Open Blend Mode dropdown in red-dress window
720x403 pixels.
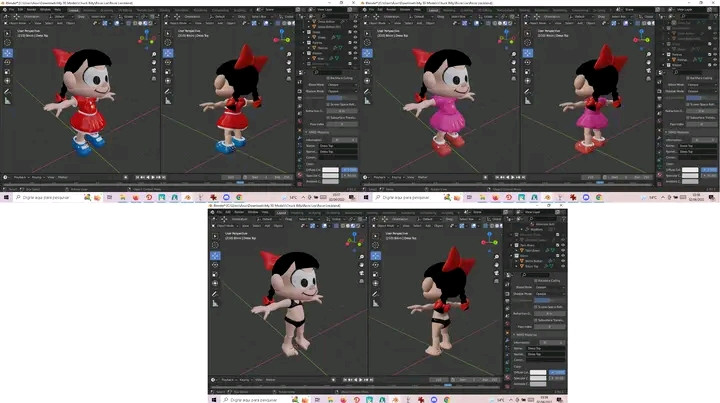(342, 85)
